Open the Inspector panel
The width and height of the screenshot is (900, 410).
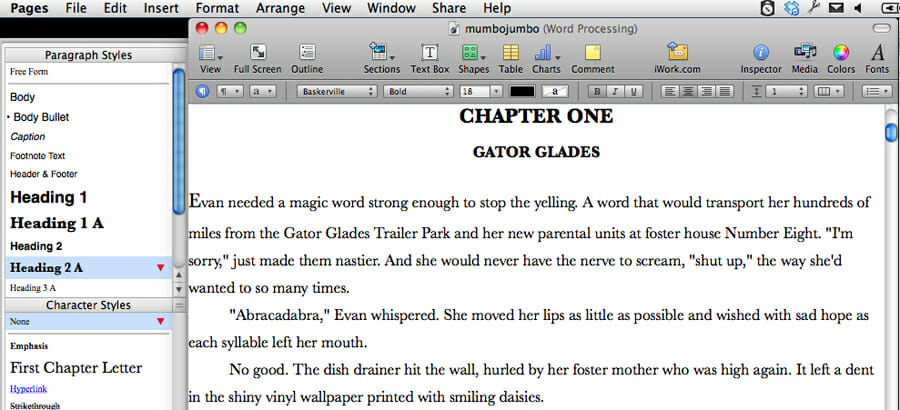pyautogui.click(x=761, y=59)
